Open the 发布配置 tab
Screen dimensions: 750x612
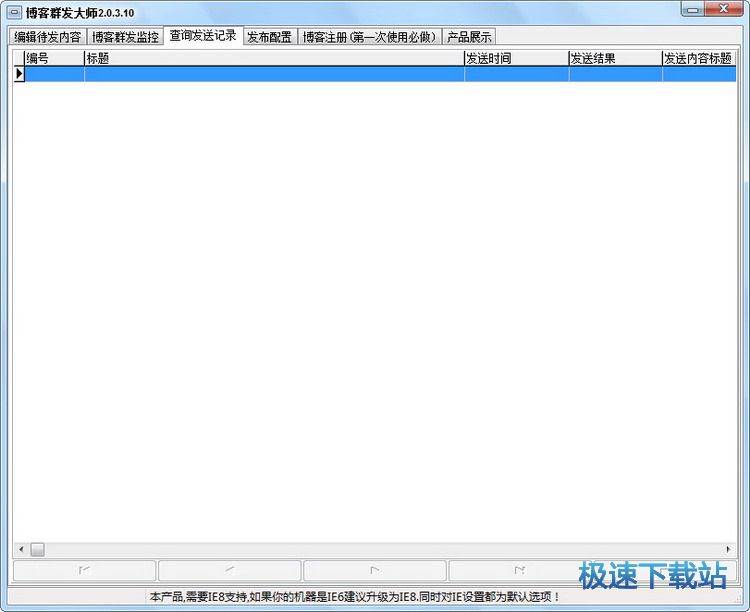pyautogui.click(x=269, y=37)
